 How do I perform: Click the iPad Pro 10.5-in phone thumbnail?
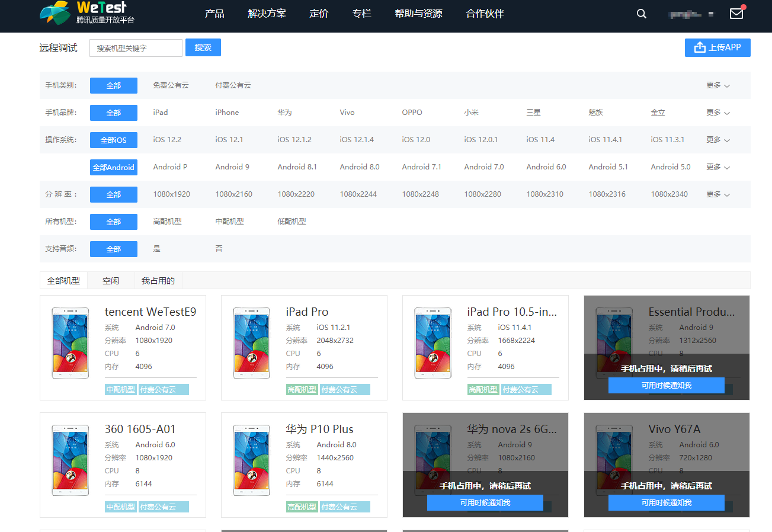point(433,343)
